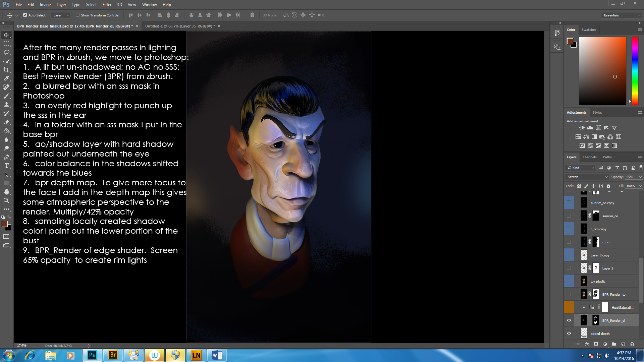
Task: Delete layer using the trash icon
Action: 632,344
